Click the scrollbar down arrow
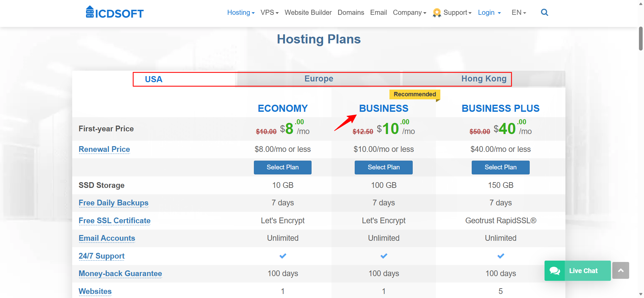 click(x=641, y=294)
